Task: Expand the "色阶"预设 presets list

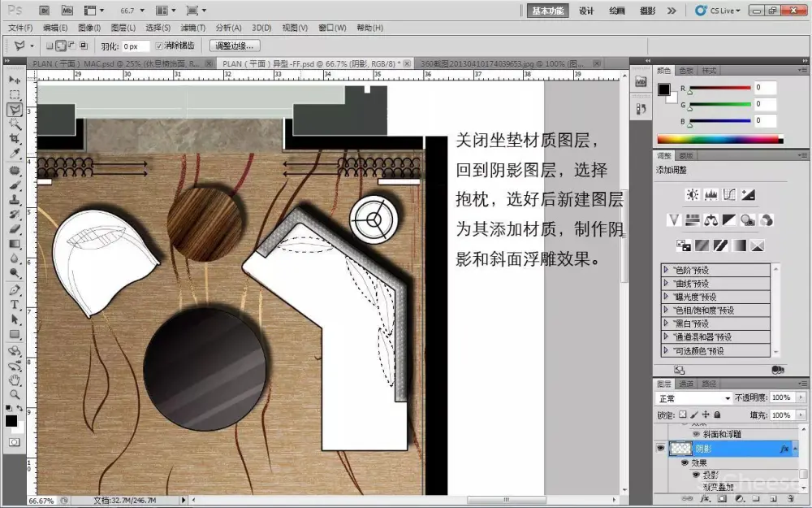Action: coord(667,269)
